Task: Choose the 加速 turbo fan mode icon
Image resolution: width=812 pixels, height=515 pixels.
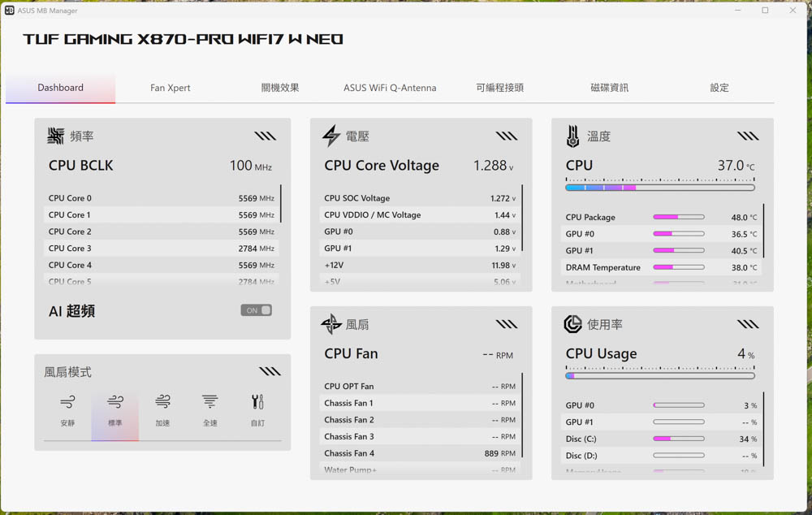Action: pos(162,402)
